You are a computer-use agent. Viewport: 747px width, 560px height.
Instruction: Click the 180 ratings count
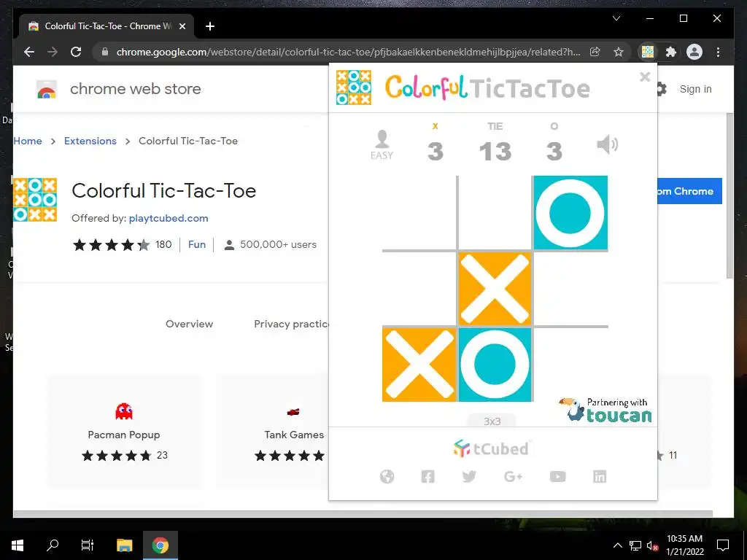tap(163, 244)
